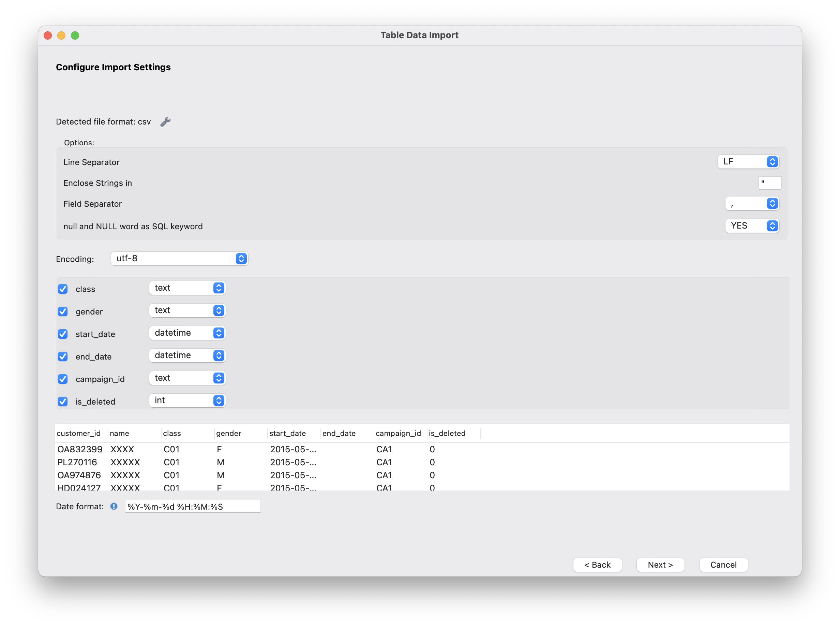The height and width of the screenshot is (627, 840).
Task: Click the Enclose Strings in field
Action: [x=770, y=183]
